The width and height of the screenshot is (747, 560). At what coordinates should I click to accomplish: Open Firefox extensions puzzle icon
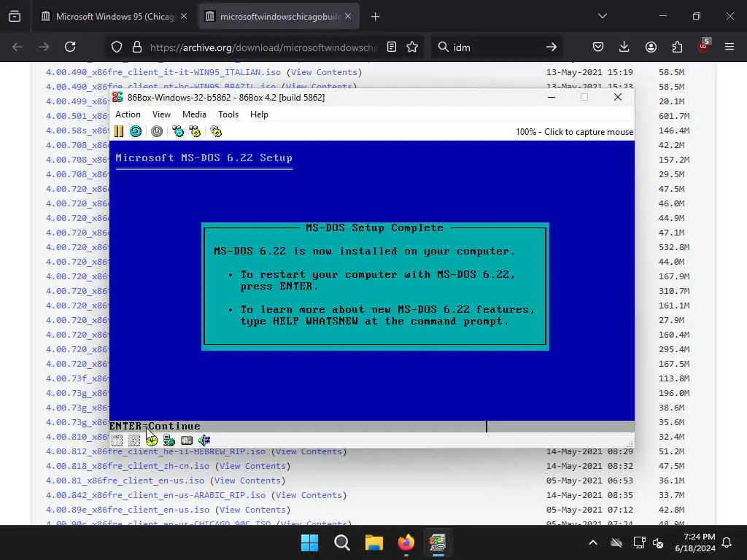click(x=677, y=47)
